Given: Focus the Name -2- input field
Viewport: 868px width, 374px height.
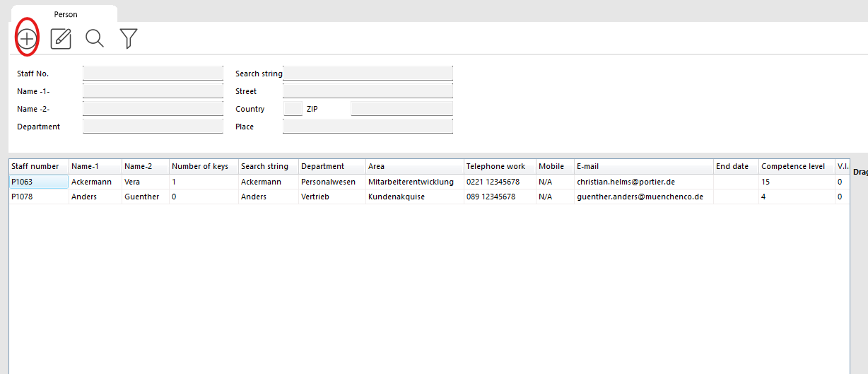Looking at the screenshot, I should (x=153, y=109).
